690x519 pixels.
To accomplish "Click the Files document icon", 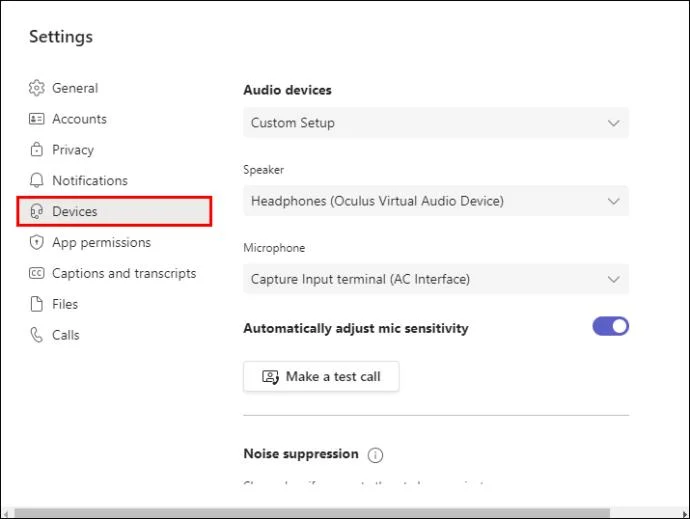I will (x=37, y=304).
